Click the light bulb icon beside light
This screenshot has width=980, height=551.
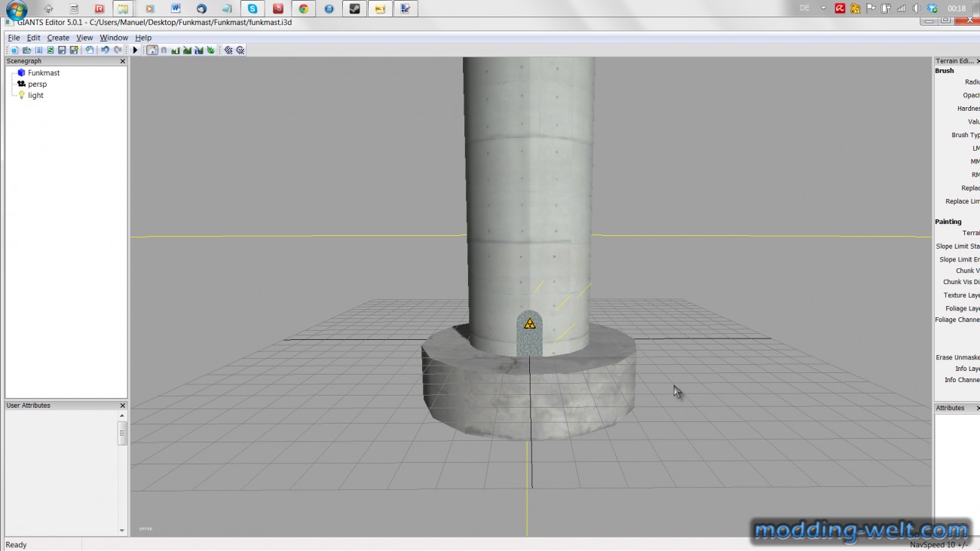coord(21,96)
